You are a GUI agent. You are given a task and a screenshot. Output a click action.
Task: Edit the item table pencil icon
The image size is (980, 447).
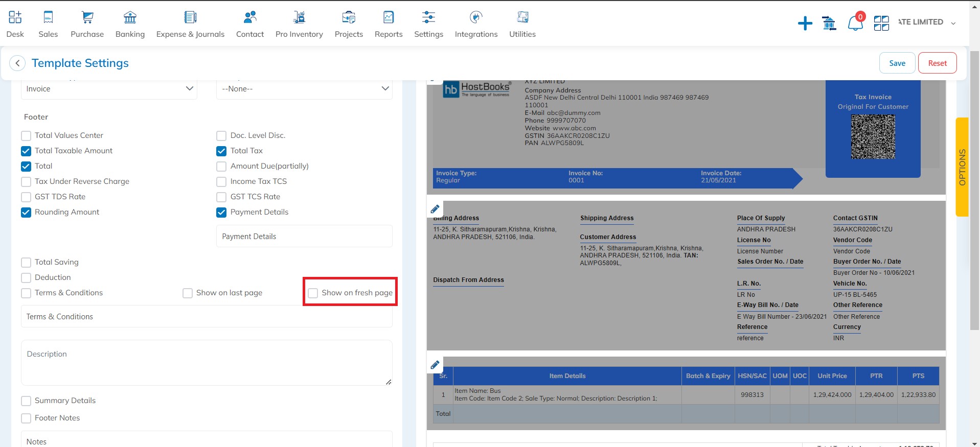[435, 365]
